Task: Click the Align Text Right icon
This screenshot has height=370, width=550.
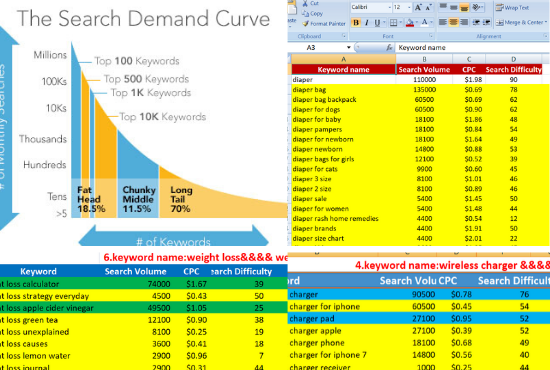Action: (x=464, y=22)
